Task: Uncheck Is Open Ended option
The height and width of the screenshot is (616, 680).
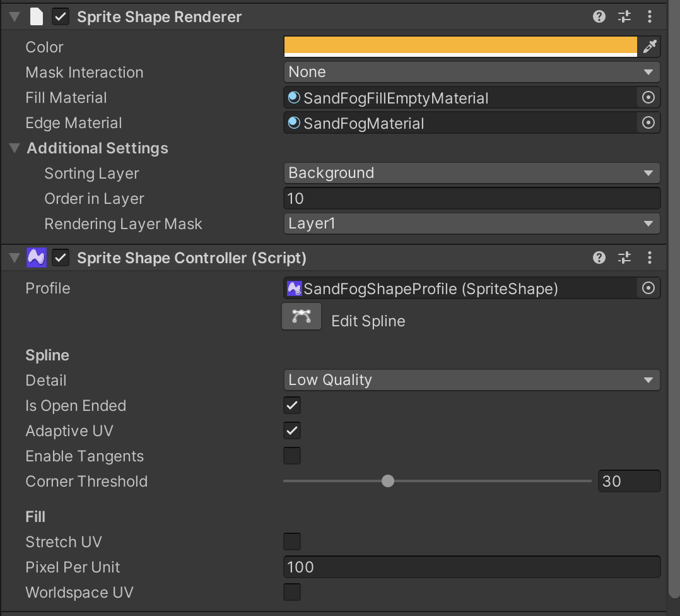Action: (x=292, y=405)
